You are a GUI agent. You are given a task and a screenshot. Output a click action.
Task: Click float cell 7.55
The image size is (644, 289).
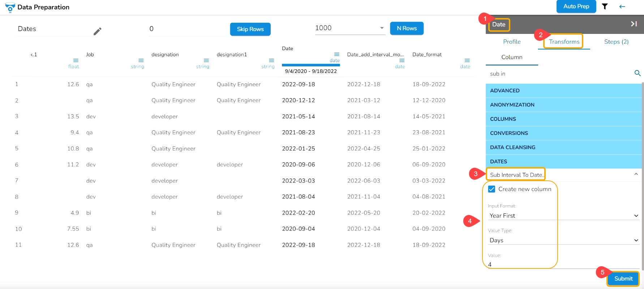[73, 229]
